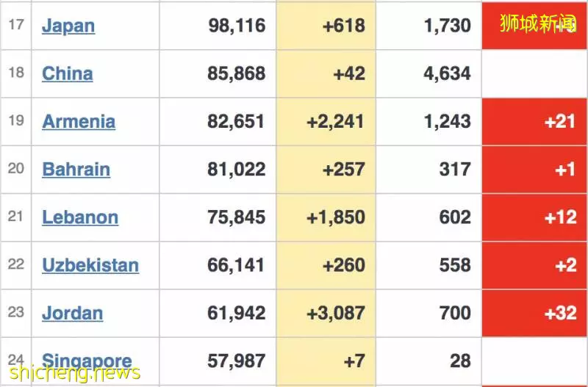Click Armenia new deaths +21 red cell

click(534, 122)
